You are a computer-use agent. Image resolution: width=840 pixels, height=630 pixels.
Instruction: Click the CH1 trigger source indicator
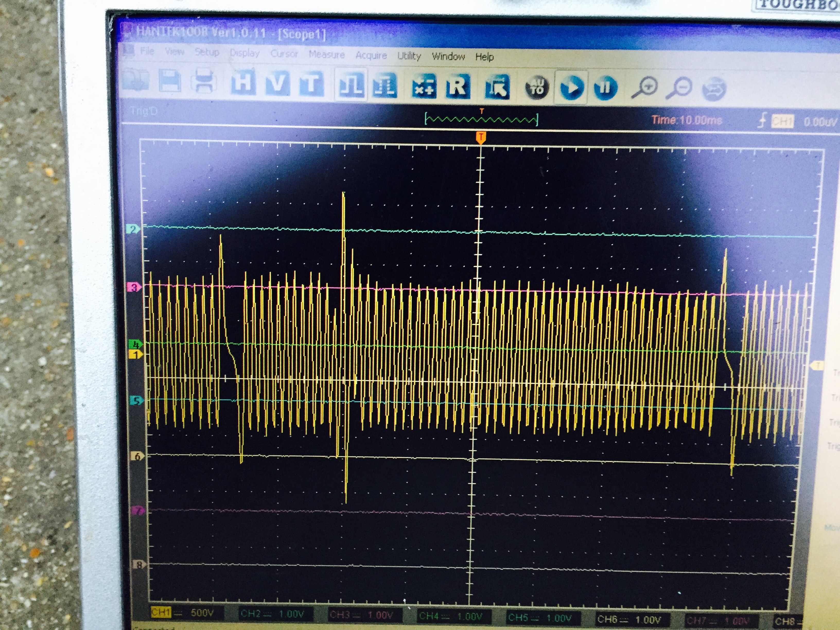point(783,121)
